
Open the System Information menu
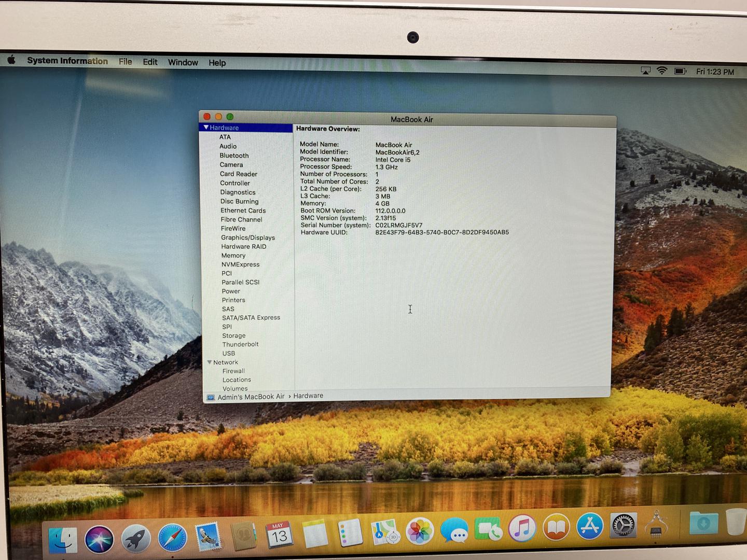(67, 61)
